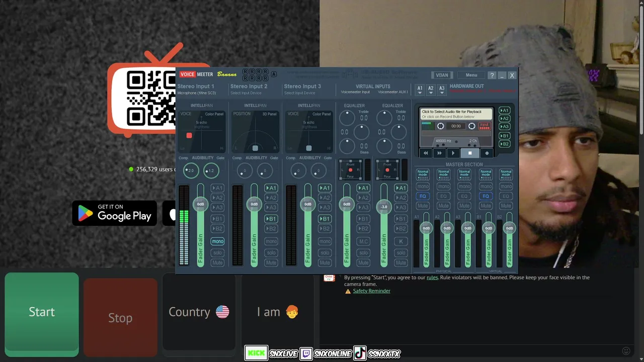Click the red Stop button
The image size is (644, 362).
(x=120, y=318)
